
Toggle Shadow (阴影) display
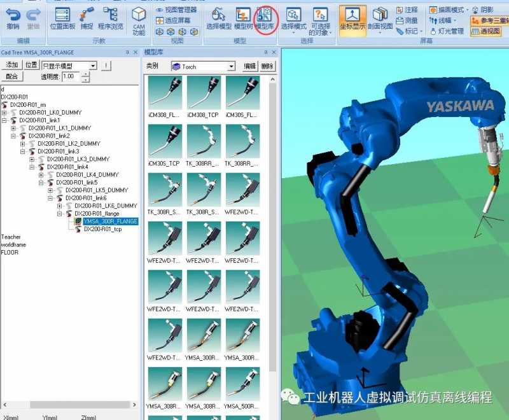click(x=483, y=10)
